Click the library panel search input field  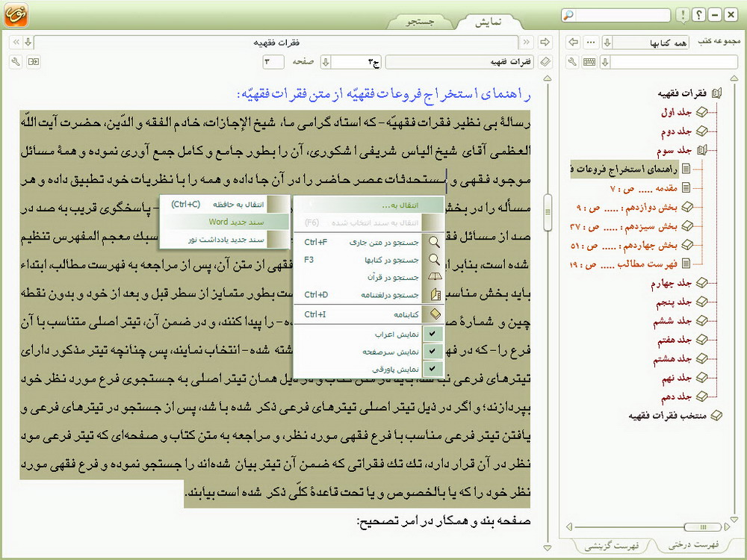tap(674, 62)
